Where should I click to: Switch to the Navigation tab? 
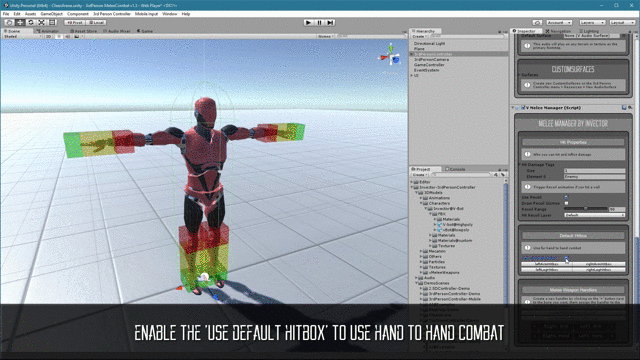(x=558, y=31)
